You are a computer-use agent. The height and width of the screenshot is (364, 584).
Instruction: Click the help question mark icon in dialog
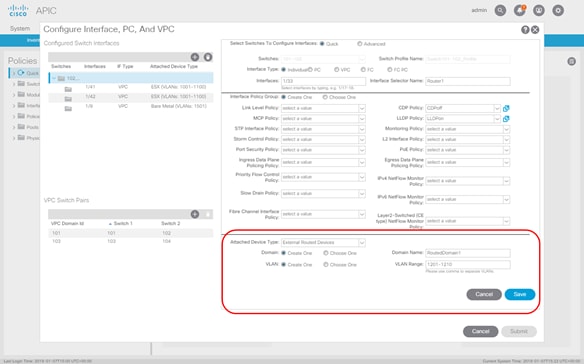(x=525, y=30)
